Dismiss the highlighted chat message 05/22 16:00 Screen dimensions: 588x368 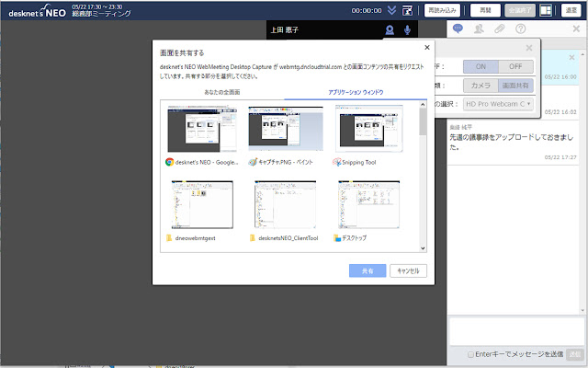pyautogui.click(x=571, y=57)
